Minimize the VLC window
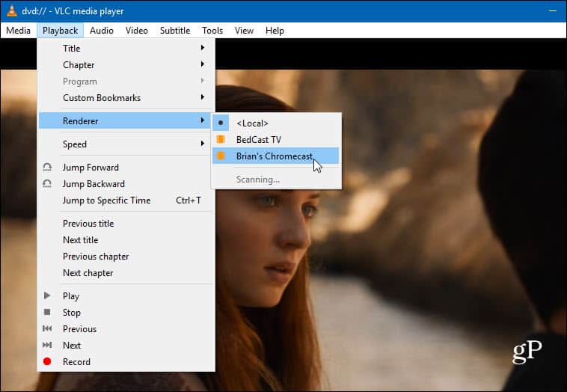567x392 pixels. 552,11
